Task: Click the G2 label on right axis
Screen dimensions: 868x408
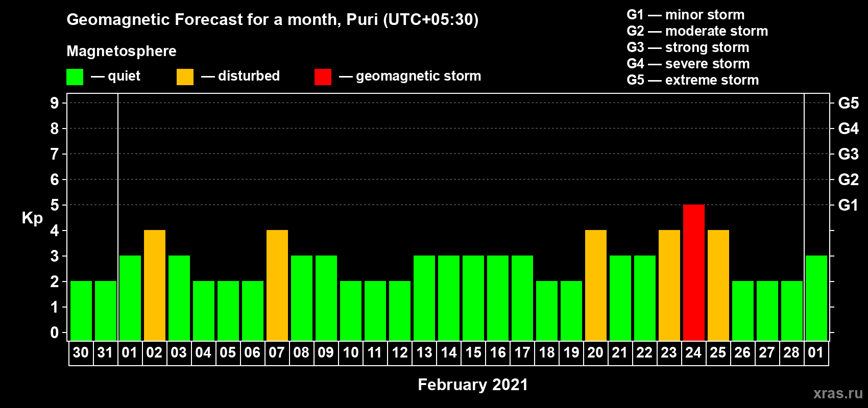Action: click(848, 180)
